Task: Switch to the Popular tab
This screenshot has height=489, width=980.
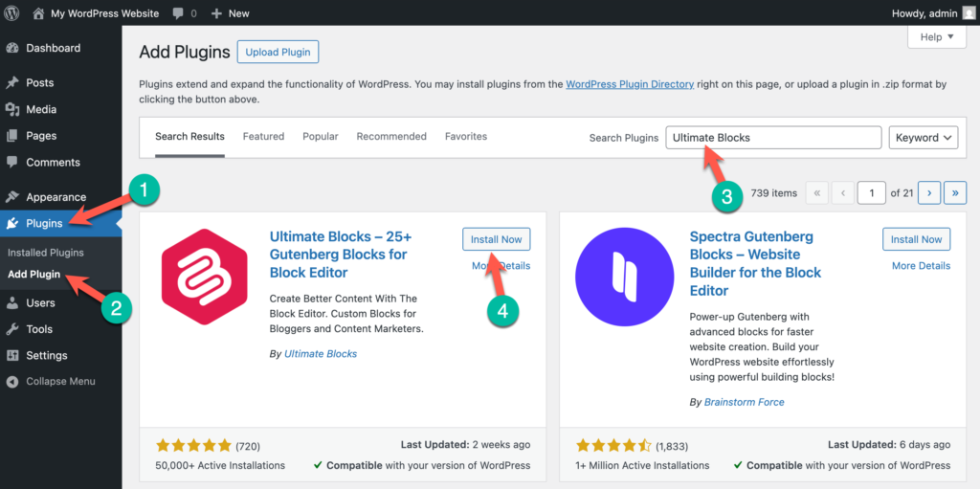Action: pyautogui.click(x=321, y=137)
